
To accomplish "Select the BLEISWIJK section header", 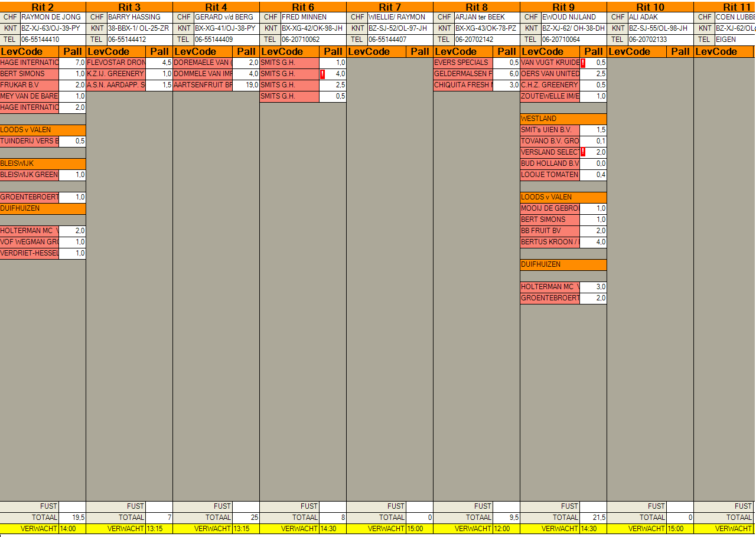I will [43, 164].
